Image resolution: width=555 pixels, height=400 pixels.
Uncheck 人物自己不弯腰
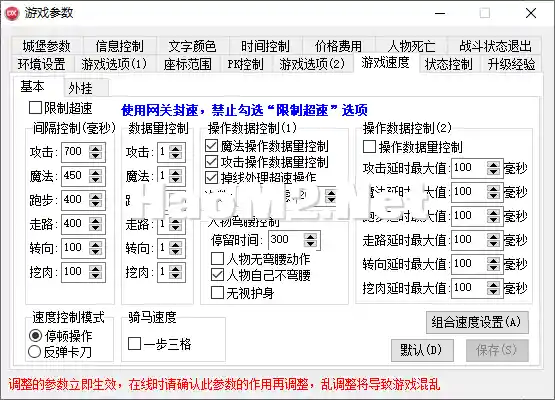point(261,275)
